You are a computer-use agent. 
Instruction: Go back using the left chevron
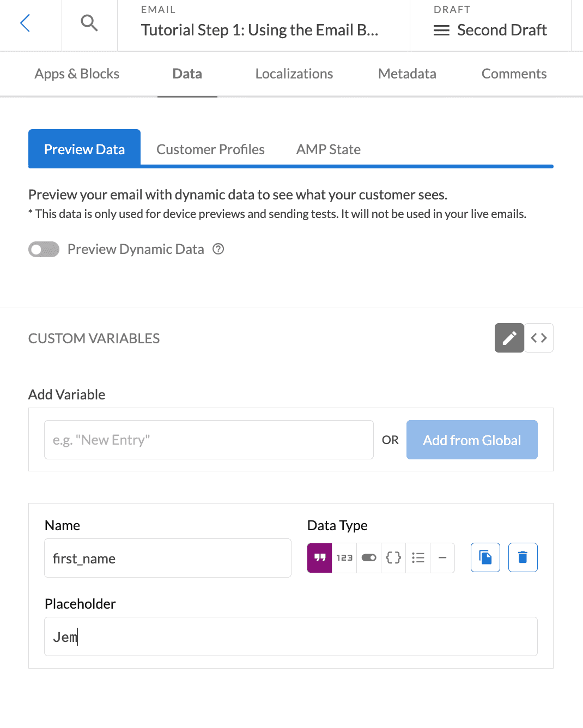tap(25, 23)
